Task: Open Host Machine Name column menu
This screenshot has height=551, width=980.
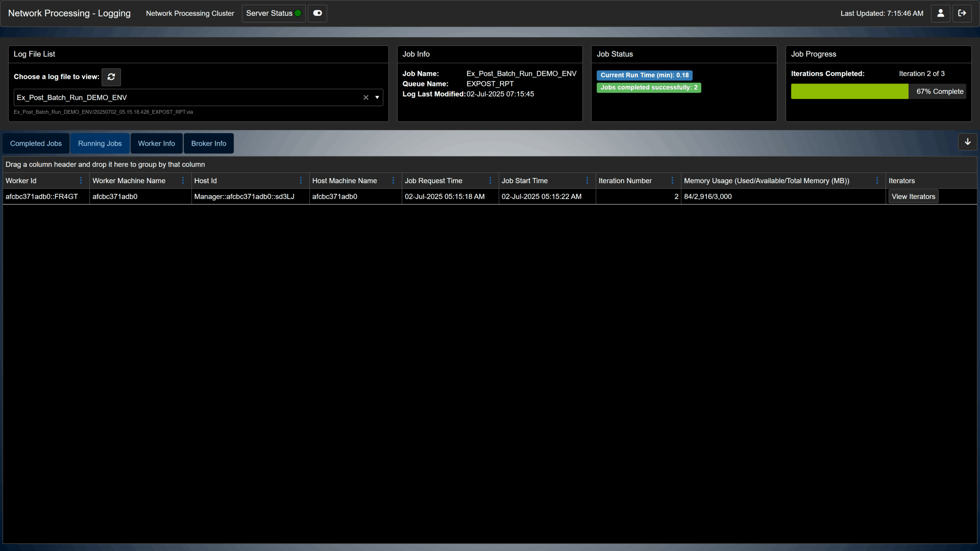Action: coord(393,181)
